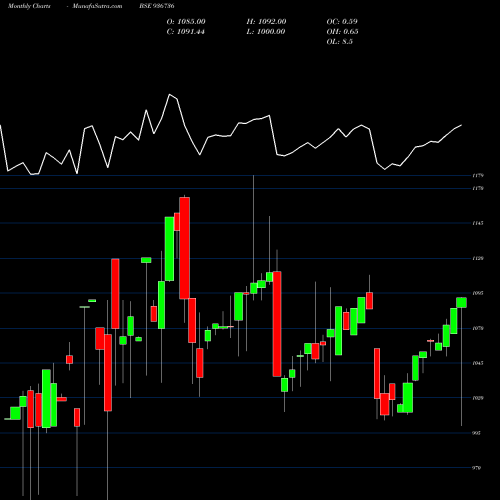Image resolution: width=500 pixels, height=500 pixels.
Task: Select the high price H: 1092.00
Action: click(266, 22)
